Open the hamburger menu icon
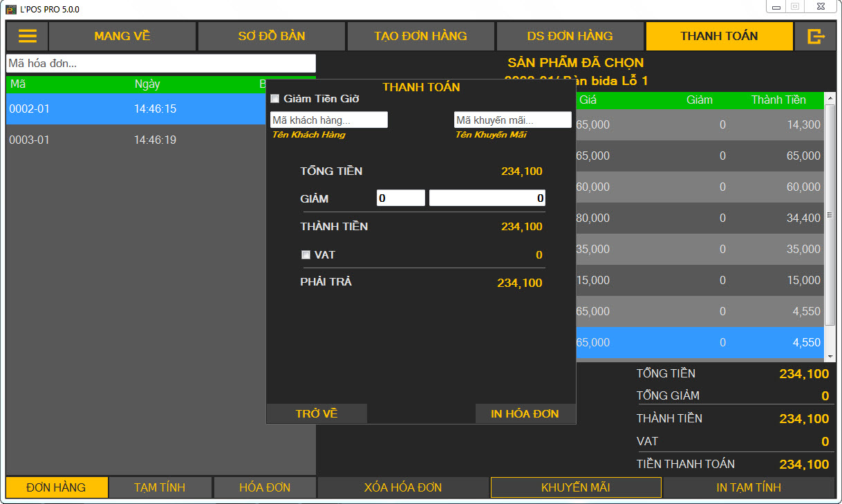This screenshot has width=842, height=504. pyautogui.click(x=28, y=36)
